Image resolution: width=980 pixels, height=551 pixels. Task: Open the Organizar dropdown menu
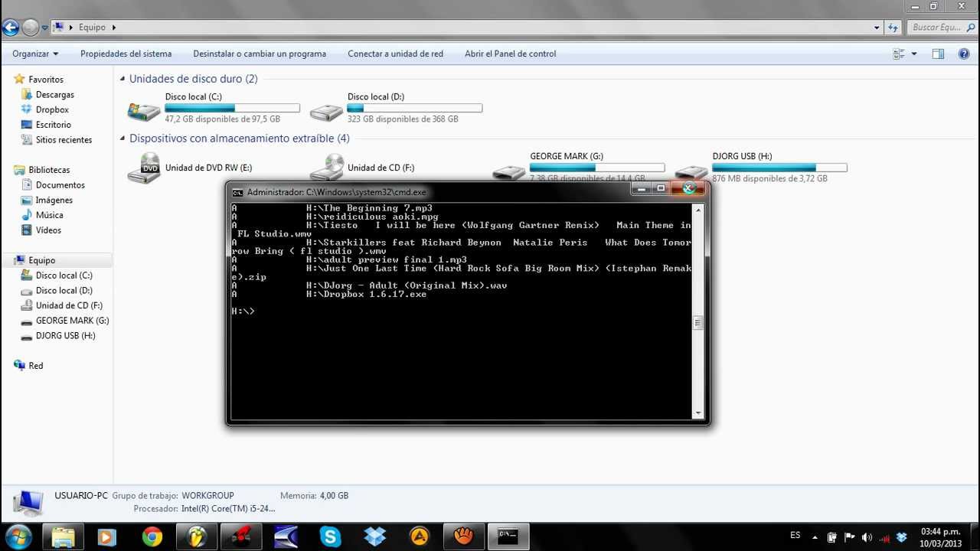[35, 54]
